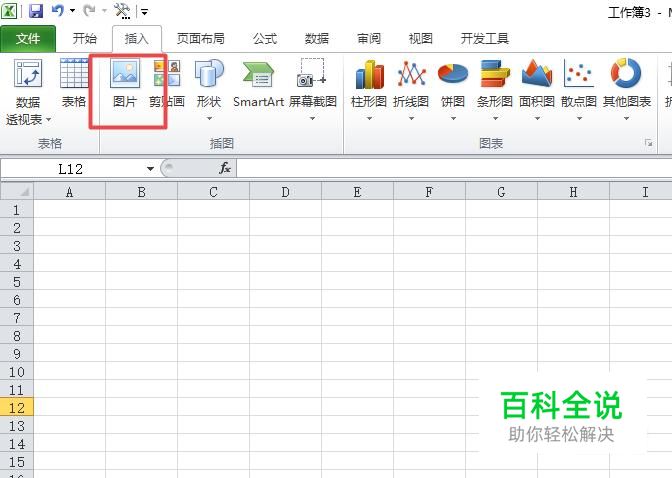Select column H header

coord(573,192)
